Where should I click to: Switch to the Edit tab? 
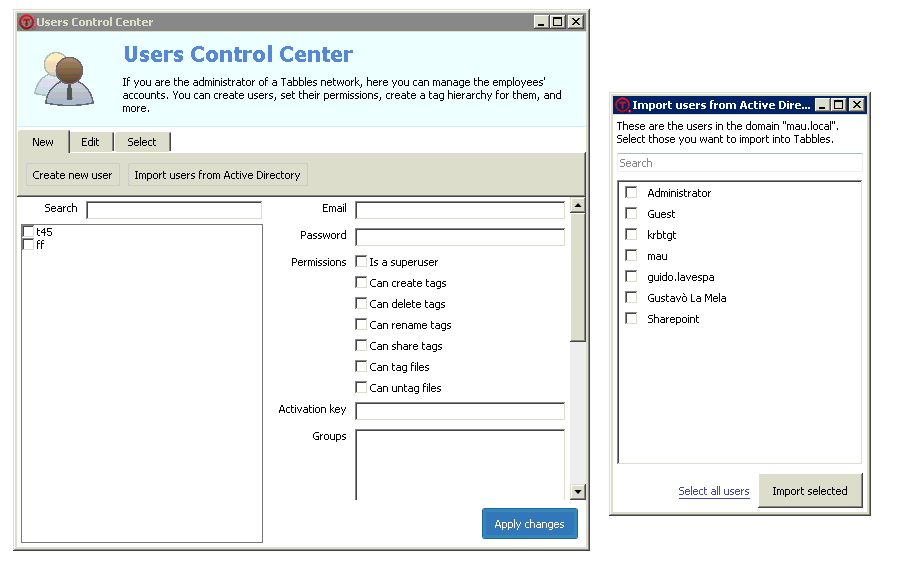pyautogui.click(x=90, y=142)
